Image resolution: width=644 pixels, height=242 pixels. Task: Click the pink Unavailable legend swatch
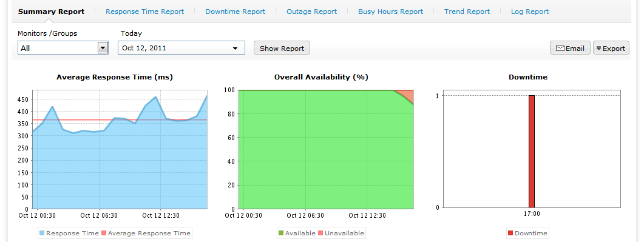point(320,233)
